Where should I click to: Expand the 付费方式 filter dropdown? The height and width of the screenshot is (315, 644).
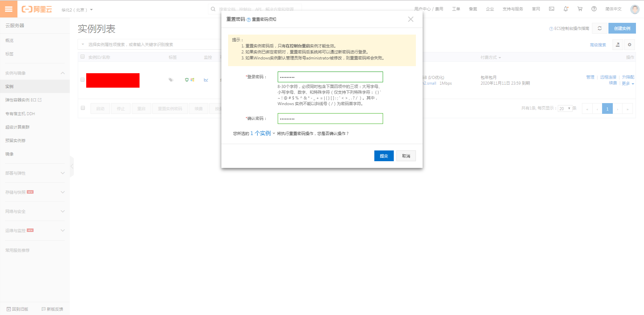(x=490, y=57)
